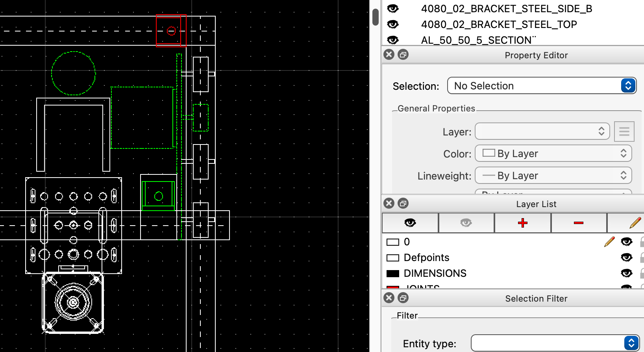Open the layer options list button
The image size is (644, 352).
click(x=624, y=132)
